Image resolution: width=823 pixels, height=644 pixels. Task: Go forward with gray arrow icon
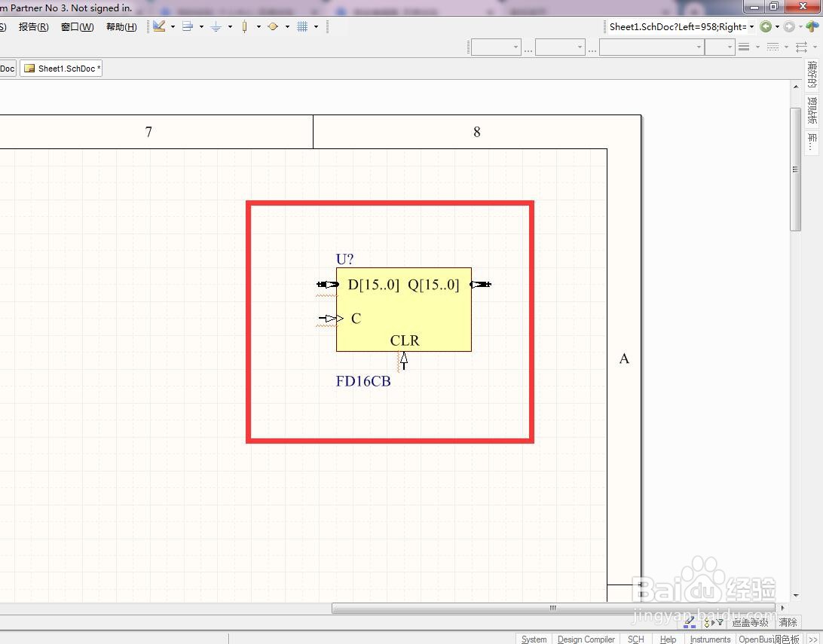(x=789, y=26)
